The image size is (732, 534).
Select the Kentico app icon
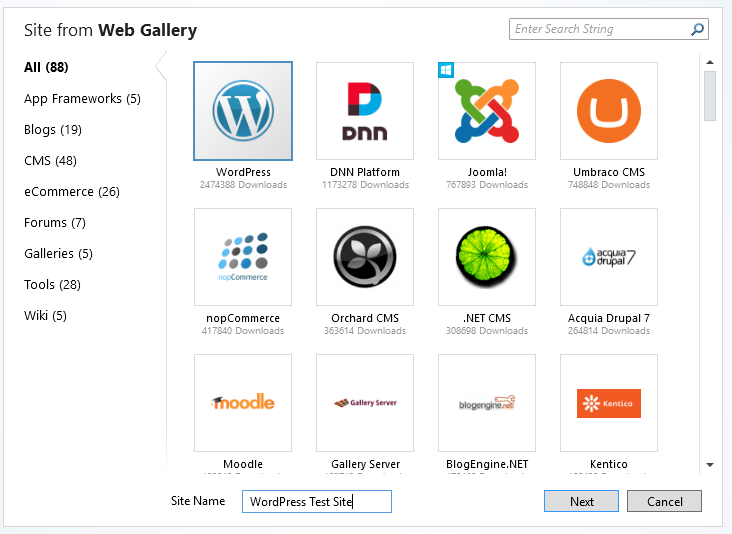[609, 403]
